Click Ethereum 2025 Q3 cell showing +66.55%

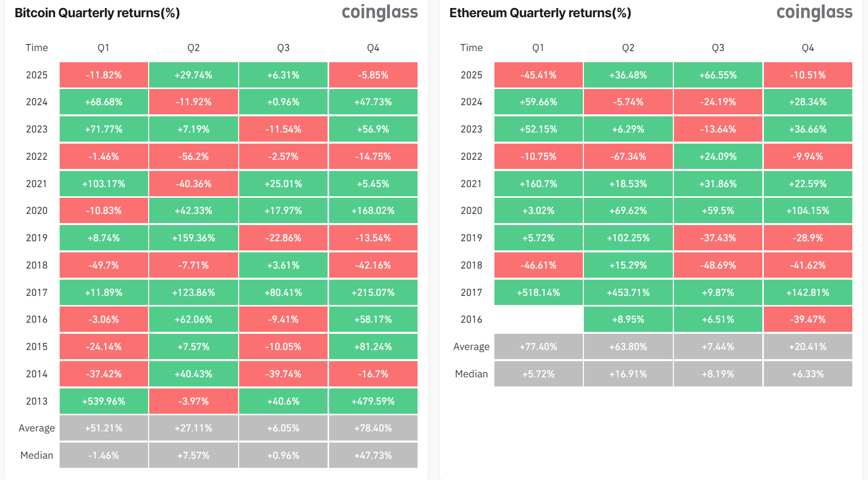pyautogui.click(x=718, y=75)
